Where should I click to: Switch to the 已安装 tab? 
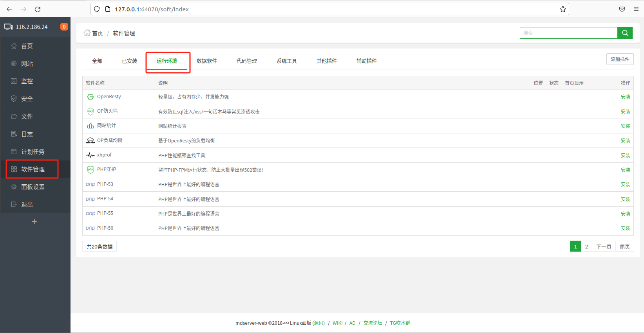click(129, 61)
